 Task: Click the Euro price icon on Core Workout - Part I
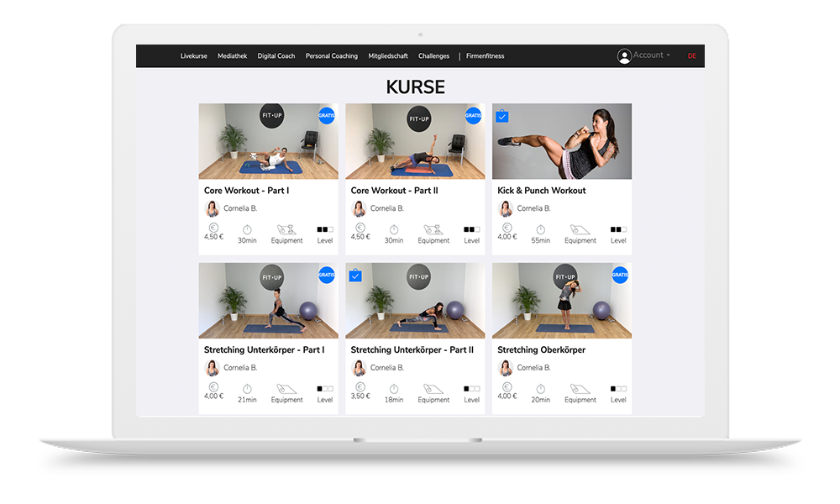(213, 228)
